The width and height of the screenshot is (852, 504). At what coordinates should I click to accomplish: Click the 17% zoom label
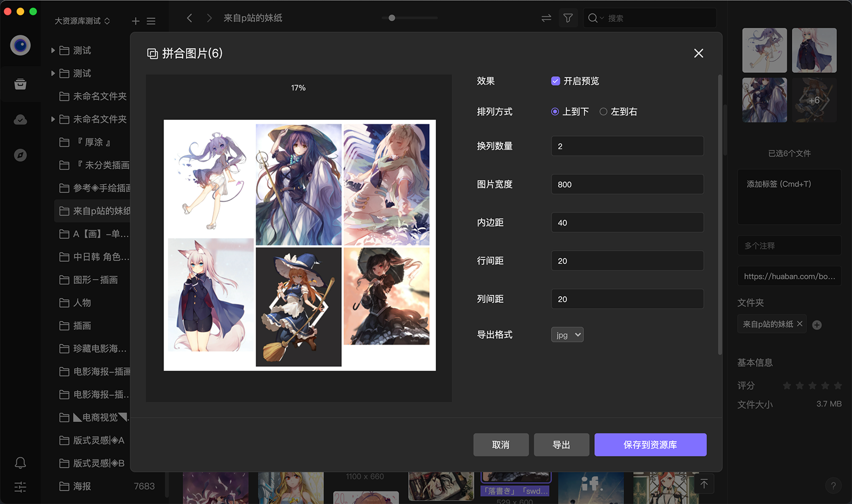[298, 88]
